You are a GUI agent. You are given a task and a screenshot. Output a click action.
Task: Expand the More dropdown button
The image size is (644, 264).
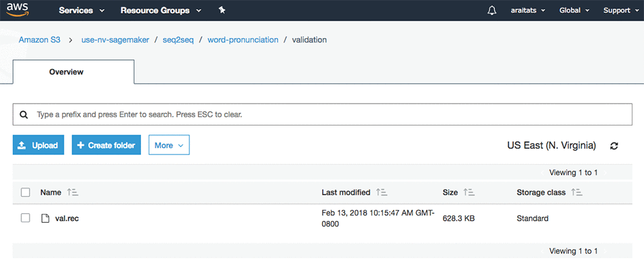(169, 146)
